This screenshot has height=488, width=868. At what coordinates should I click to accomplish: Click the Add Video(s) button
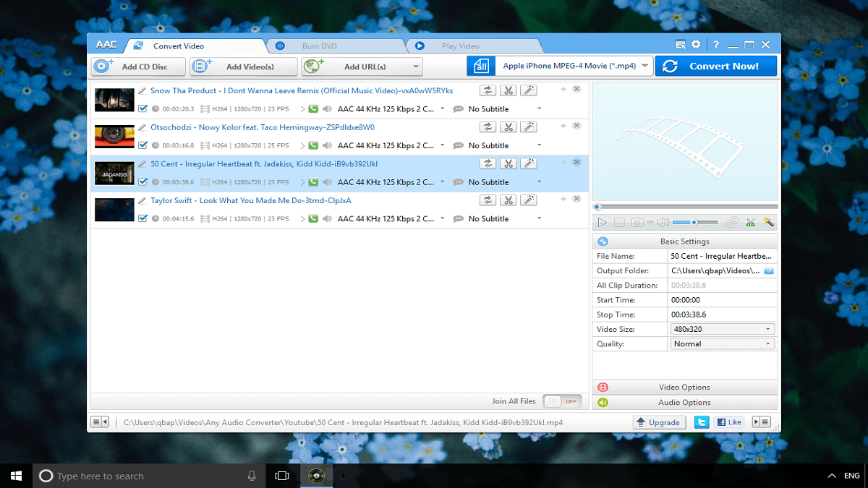tap(243, 67)
